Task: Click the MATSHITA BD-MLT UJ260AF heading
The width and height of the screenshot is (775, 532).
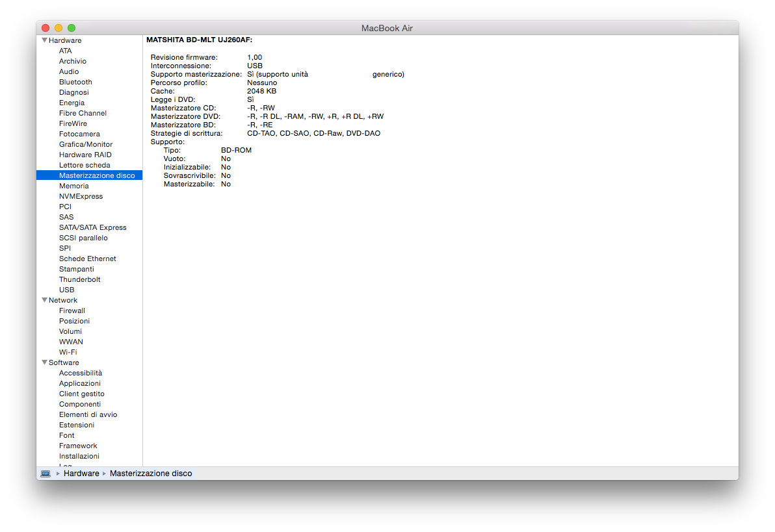Action: 199,40
